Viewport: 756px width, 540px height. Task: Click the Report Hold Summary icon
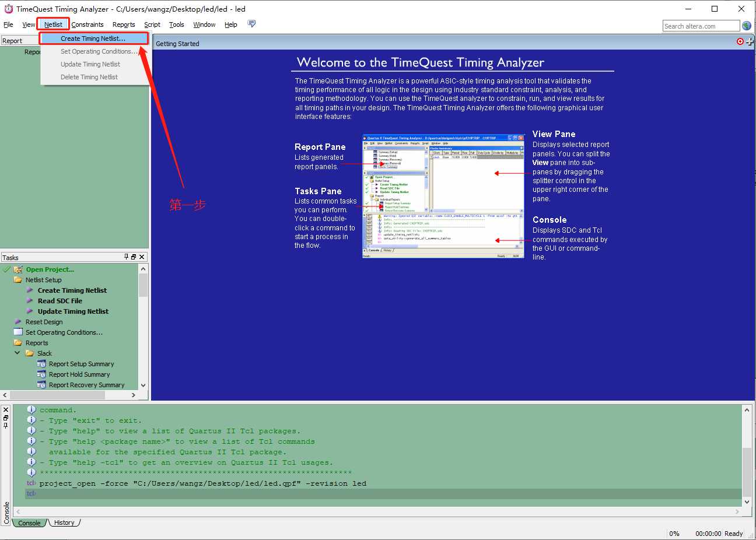click(41, 374)
